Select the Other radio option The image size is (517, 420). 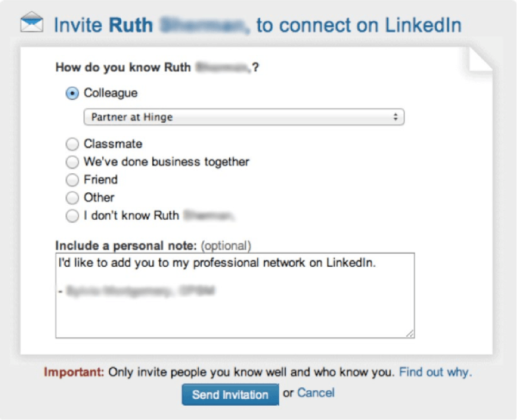point(72,197)
